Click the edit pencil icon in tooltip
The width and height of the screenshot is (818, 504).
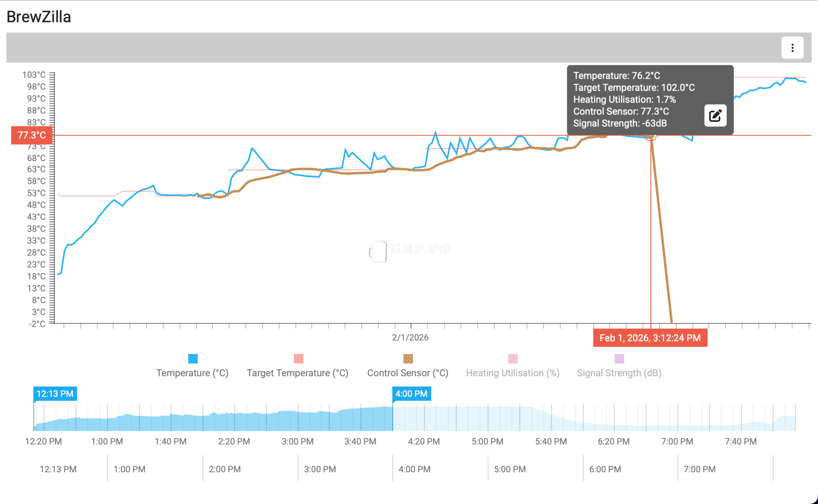pyautogui.click(x=715, y=116)
